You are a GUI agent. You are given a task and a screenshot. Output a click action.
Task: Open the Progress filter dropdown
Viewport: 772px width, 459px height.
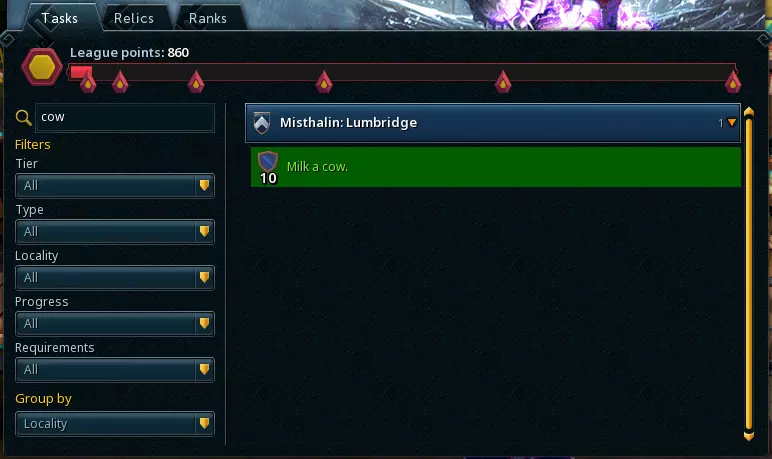[x=115, y=324]
